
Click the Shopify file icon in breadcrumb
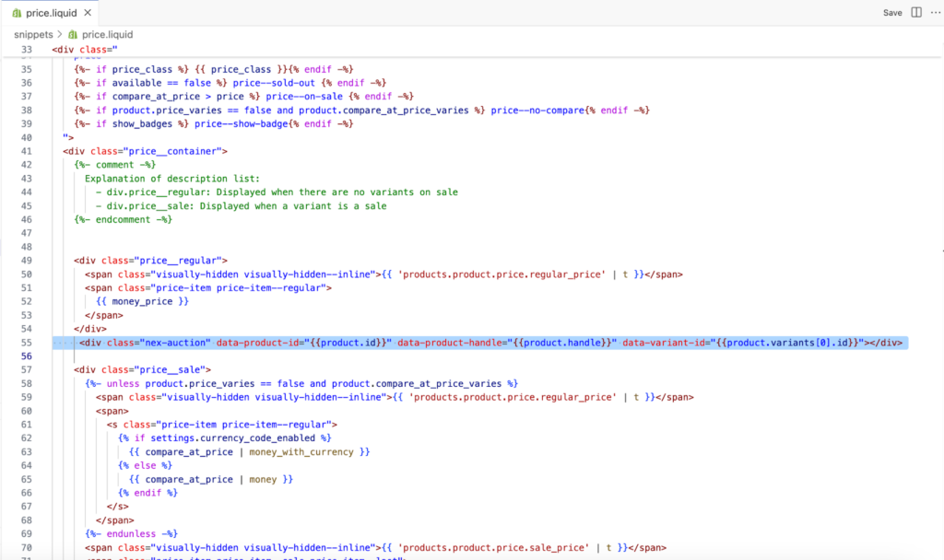pyautogui.click(x=74, y=34)
